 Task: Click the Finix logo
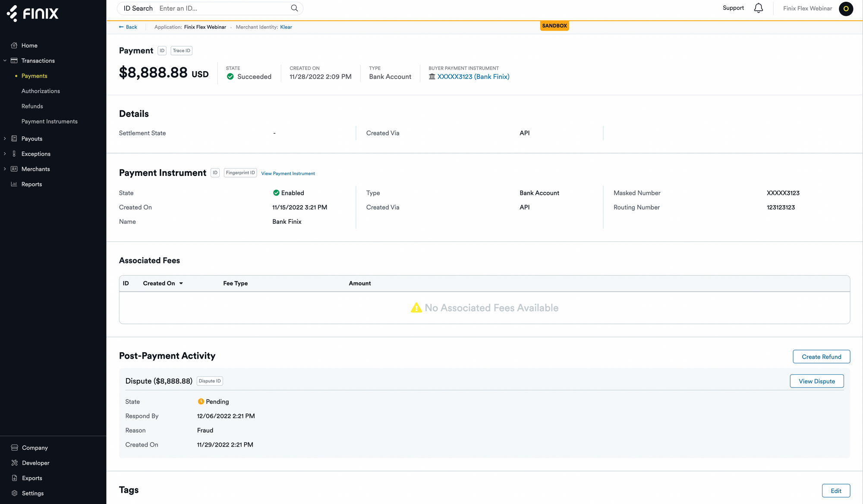33,13
